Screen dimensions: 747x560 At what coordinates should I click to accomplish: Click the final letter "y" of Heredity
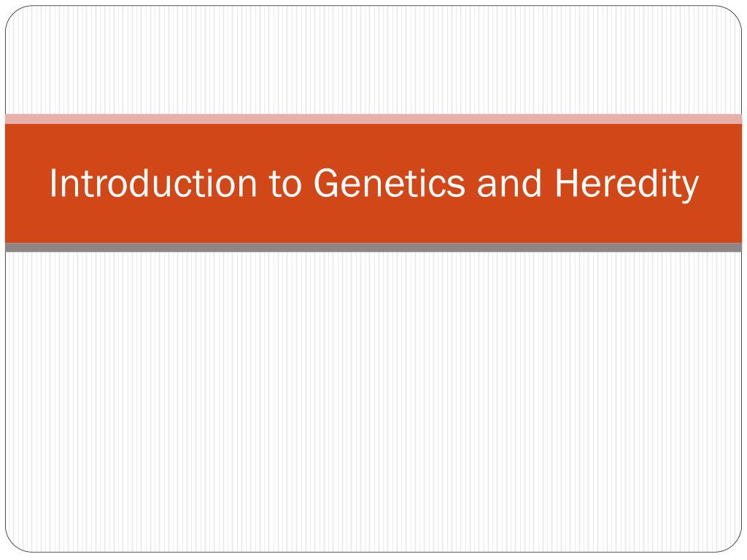point(690,187)
